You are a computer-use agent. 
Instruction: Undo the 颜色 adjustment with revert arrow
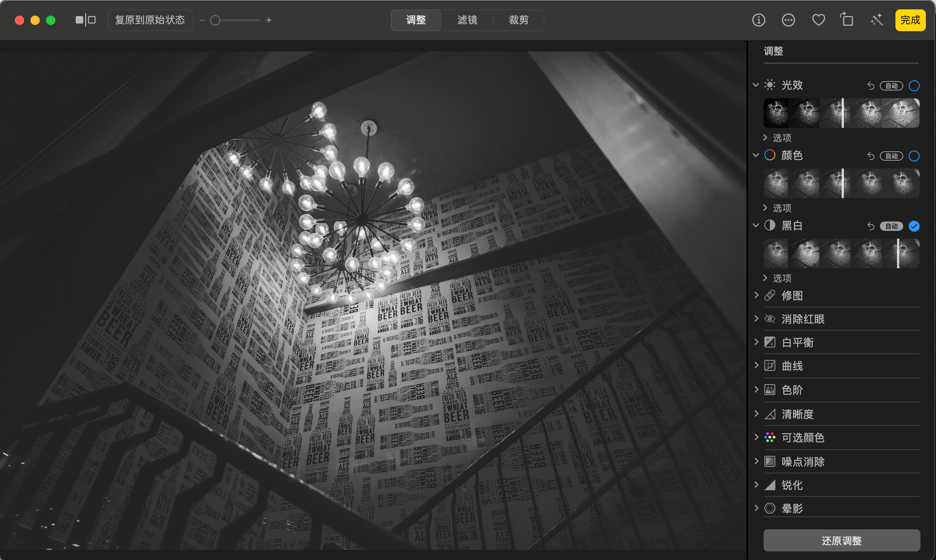point(870,156)
